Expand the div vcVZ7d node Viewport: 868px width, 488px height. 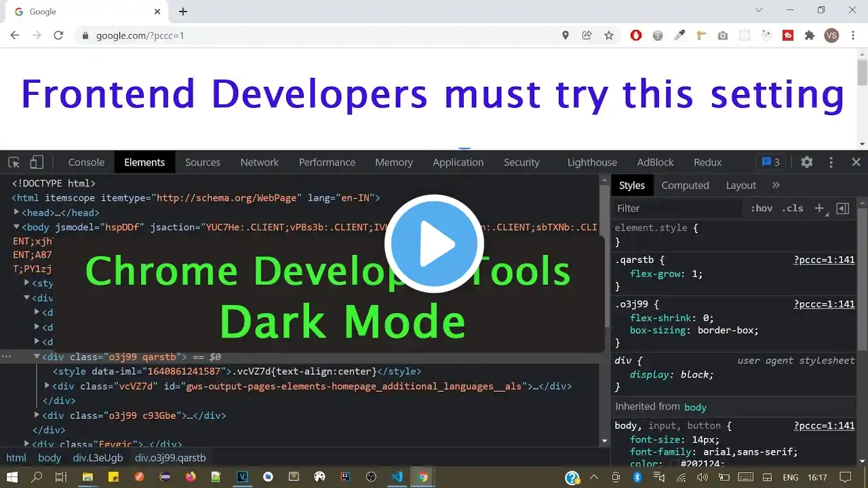tap(47, 386)
